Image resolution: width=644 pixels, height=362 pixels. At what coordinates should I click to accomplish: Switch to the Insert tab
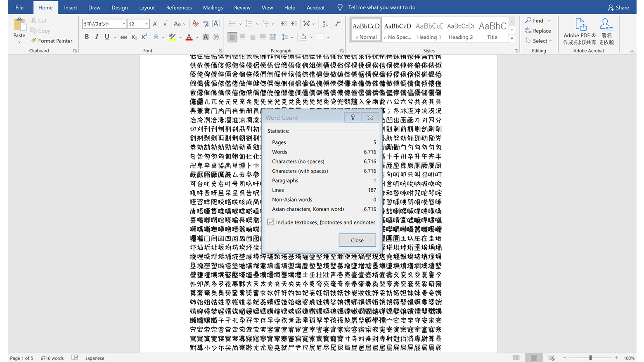pos(71,7)
